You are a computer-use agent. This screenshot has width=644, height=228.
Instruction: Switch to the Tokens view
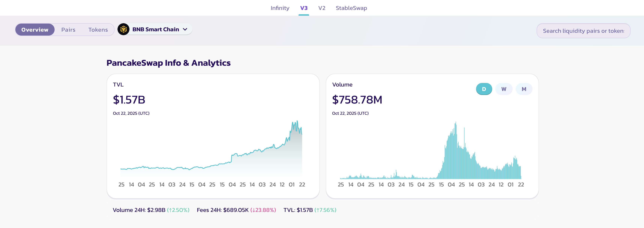[98, 30]
